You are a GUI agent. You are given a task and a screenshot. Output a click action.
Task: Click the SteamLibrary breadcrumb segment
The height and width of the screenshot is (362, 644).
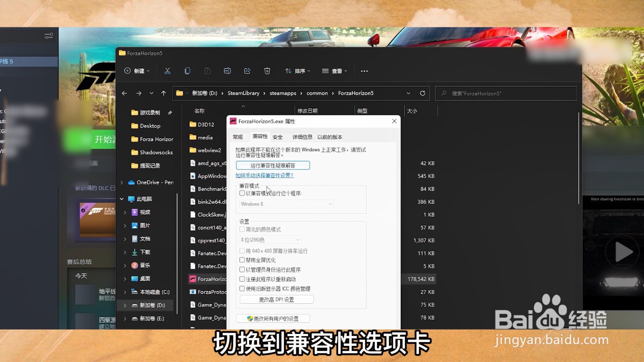[244, 93]
